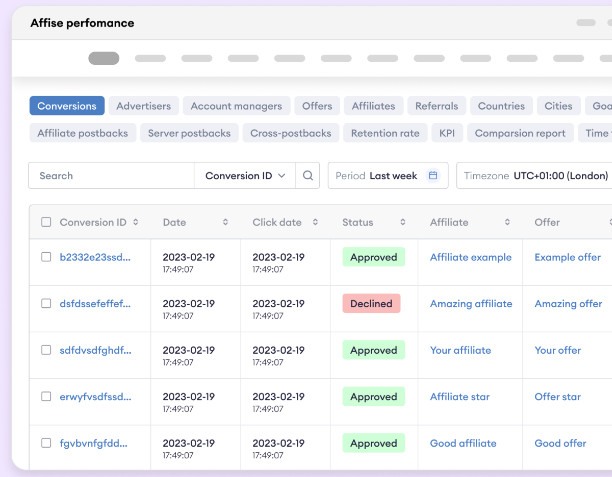Open the Period calendar icon
The image size is (612, 477).
pyautogui.click(x=433, y=175)
